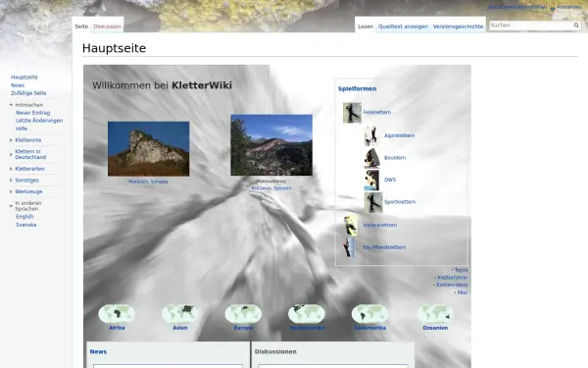Select the Ozeanien world map icon
Screen dimensions: 588x368
435,314
